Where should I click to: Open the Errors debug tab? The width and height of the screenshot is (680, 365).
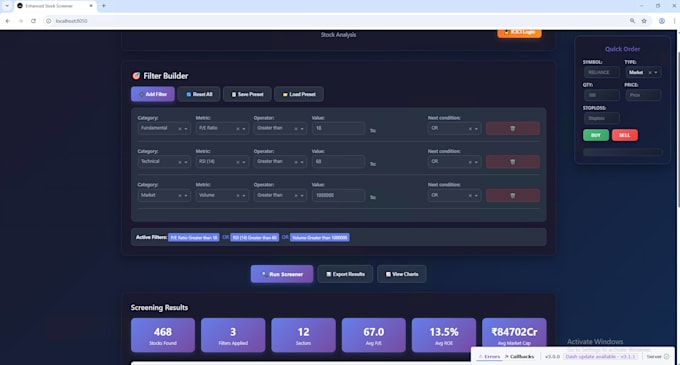(x=489, y=357)
